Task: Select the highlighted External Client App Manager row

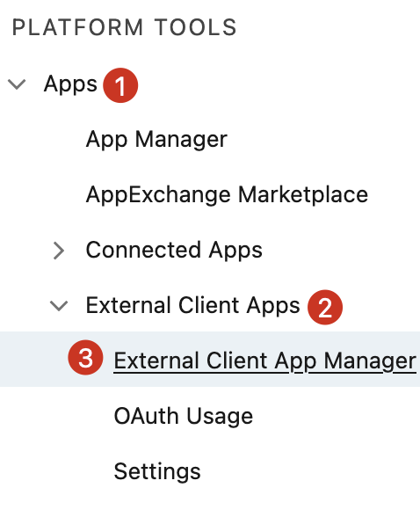Action: pyautogui.click(x=210, y=359)
